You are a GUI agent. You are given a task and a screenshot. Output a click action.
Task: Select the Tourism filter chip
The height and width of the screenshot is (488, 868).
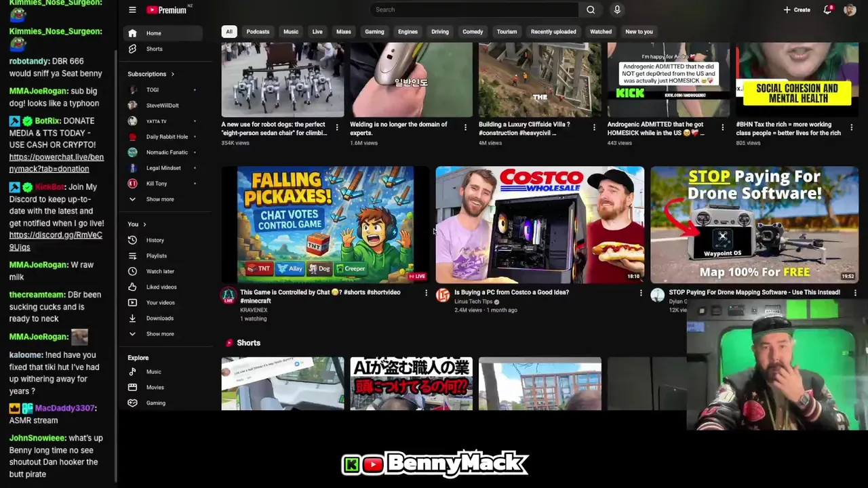click(507, 32)
